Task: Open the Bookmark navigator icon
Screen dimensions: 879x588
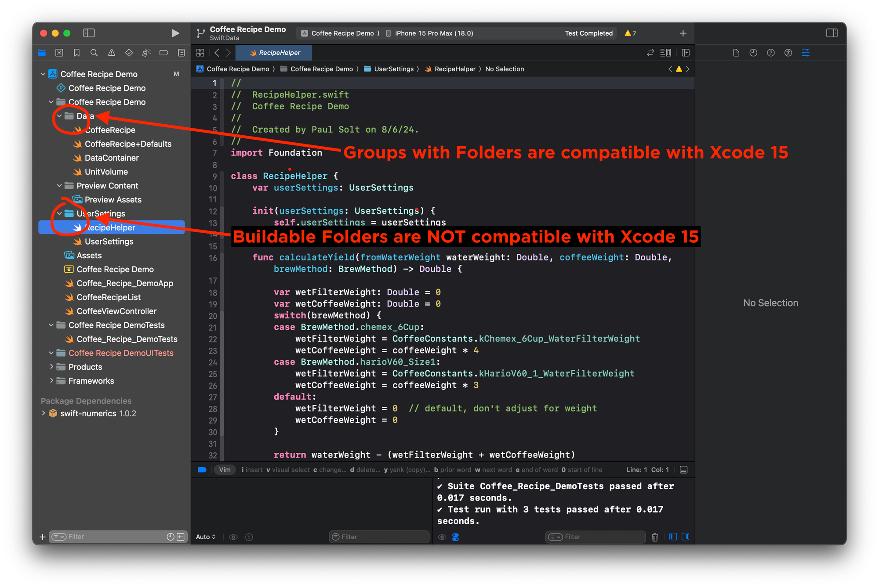Action: pos(76,53)
